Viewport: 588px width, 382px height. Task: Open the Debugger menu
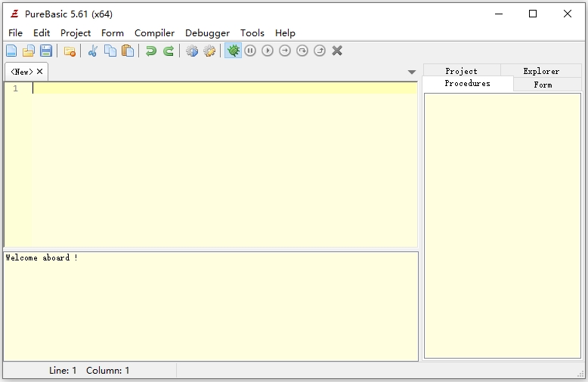point(207,33)
